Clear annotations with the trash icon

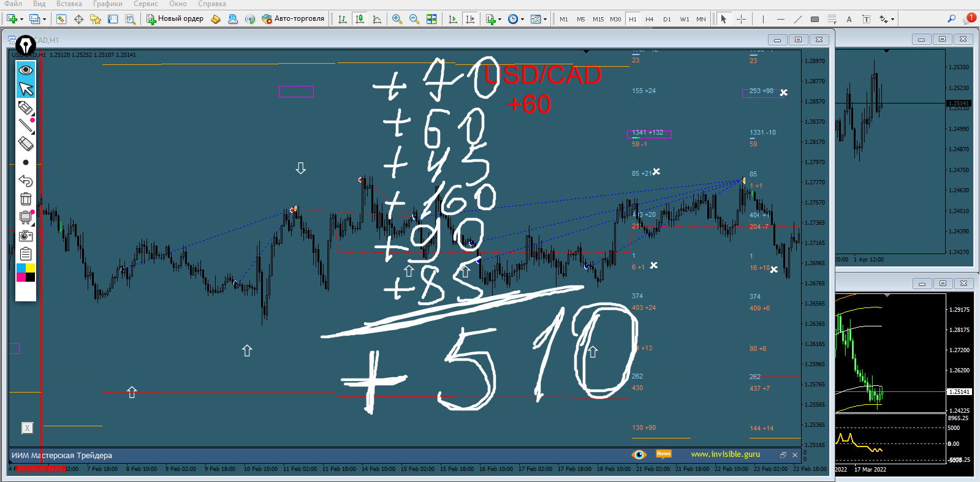coord(26,199)
